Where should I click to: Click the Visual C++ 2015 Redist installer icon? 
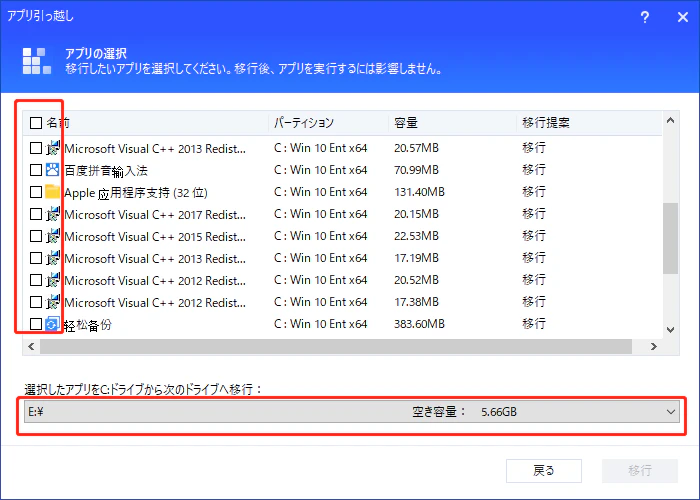(53, 236)
